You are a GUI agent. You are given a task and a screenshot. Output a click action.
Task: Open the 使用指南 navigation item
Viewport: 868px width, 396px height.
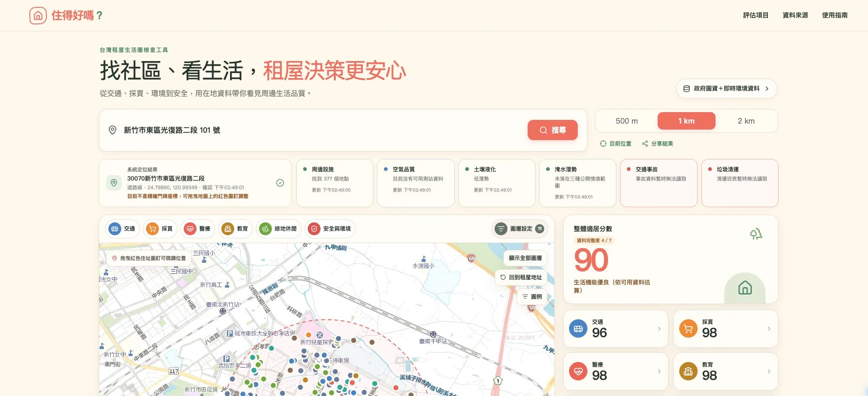click(x=834, y=15)
